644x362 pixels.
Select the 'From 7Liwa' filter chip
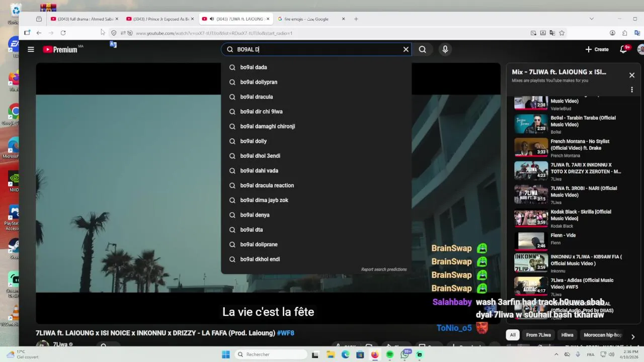point(538,335)
